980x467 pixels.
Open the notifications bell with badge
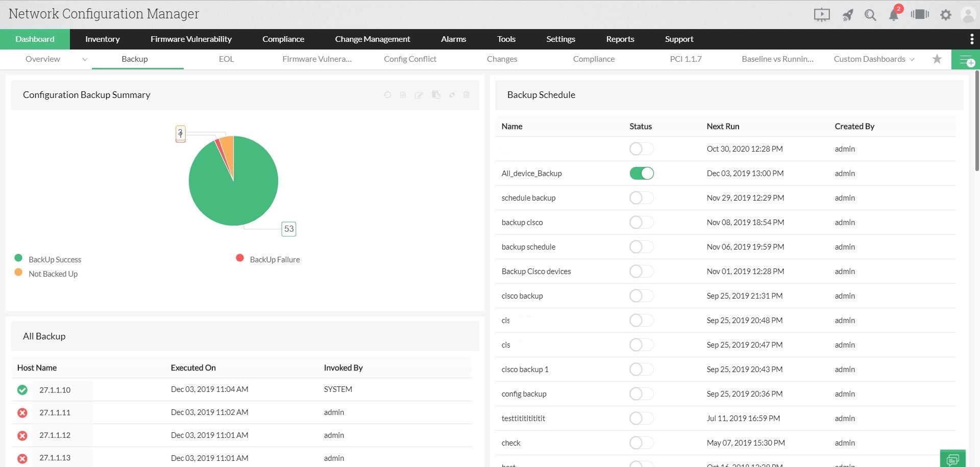(894, 14)
